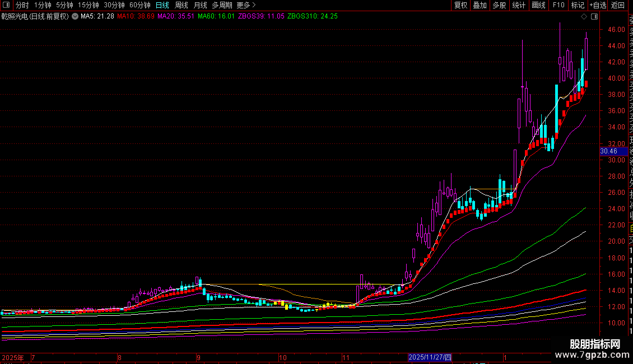Open the 画线 drawing tools
Screen dimensions: 633x364
538,5
